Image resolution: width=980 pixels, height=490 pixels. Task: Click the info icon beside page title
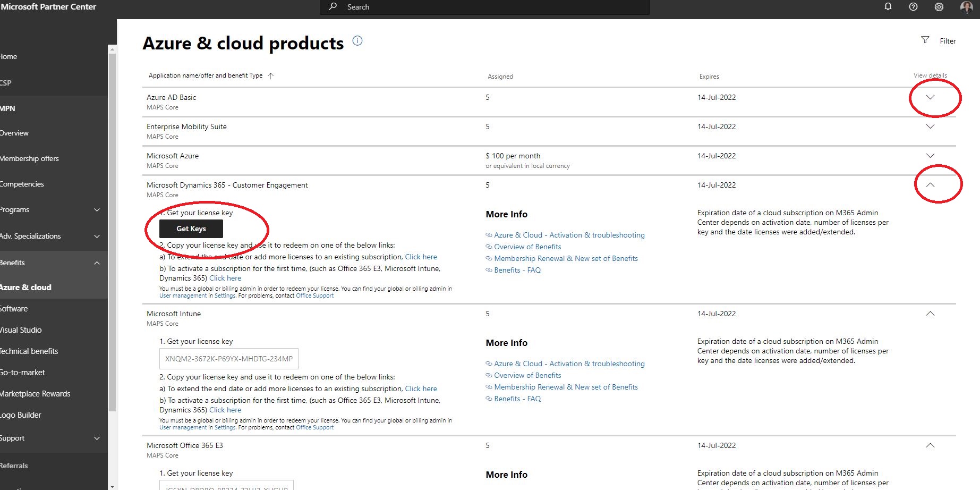(357, 41)
